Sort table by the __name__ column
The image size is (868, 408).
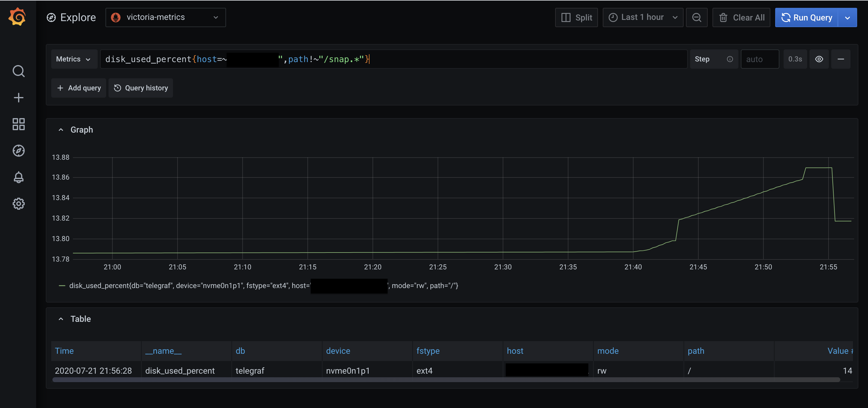pos(163,351)
